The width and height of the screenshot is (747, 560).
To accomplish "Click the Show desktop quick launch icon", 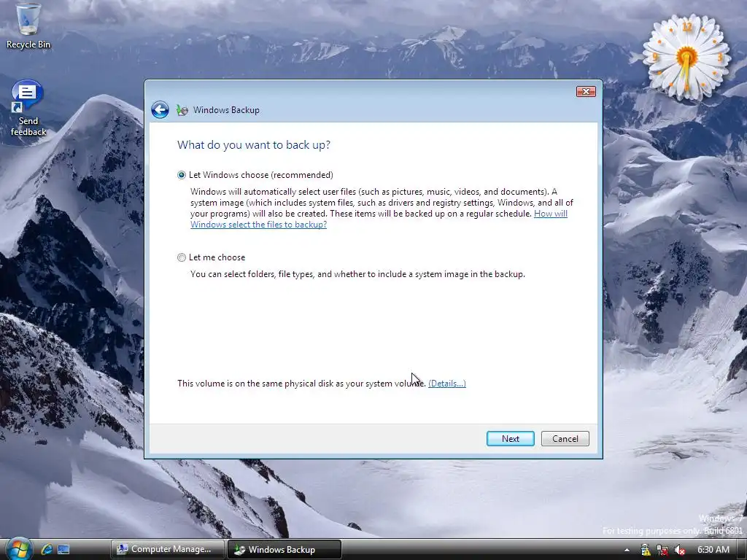I will pos(63,549).
